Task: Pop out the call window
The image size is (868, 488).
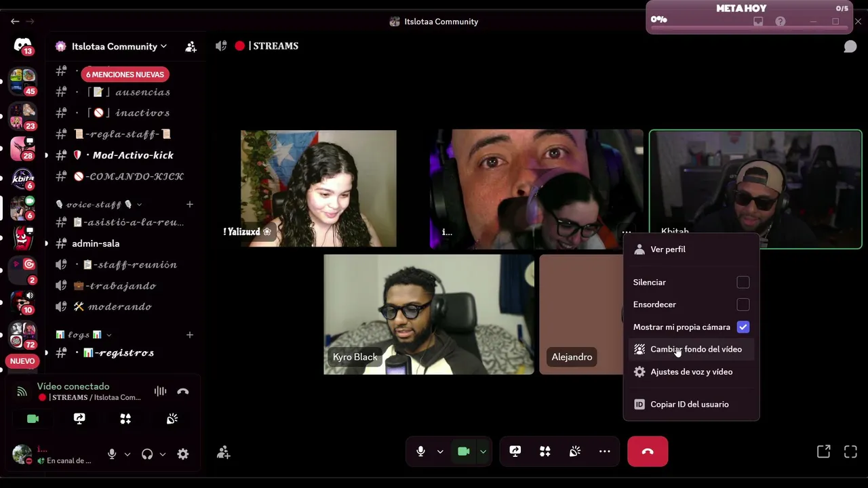Action: (823, 451)
